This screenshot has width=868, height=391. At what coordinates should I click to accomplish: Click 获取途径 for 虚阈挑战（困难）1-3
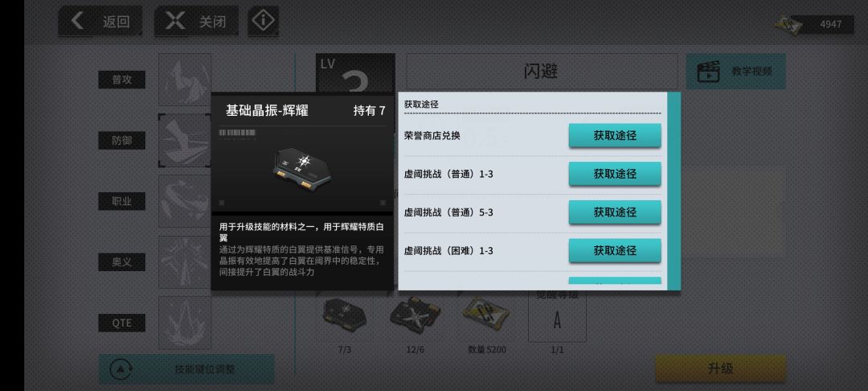coord(615,250)
